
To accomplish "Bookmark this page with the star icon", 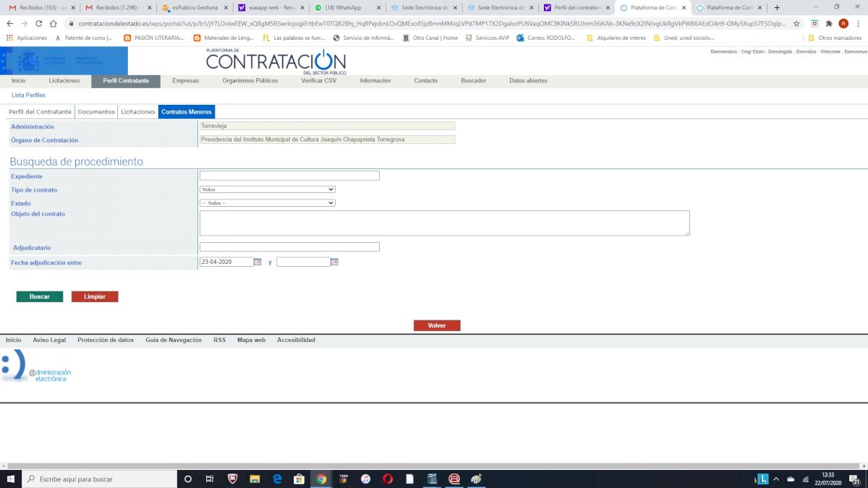I will [796, 23].
